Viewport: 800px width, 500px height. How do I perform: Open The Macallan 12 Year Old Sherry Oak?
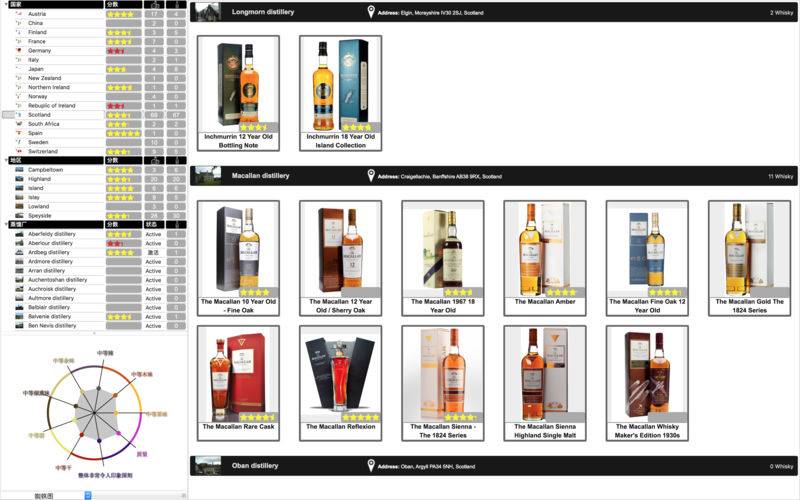click(x=340, y=258)
